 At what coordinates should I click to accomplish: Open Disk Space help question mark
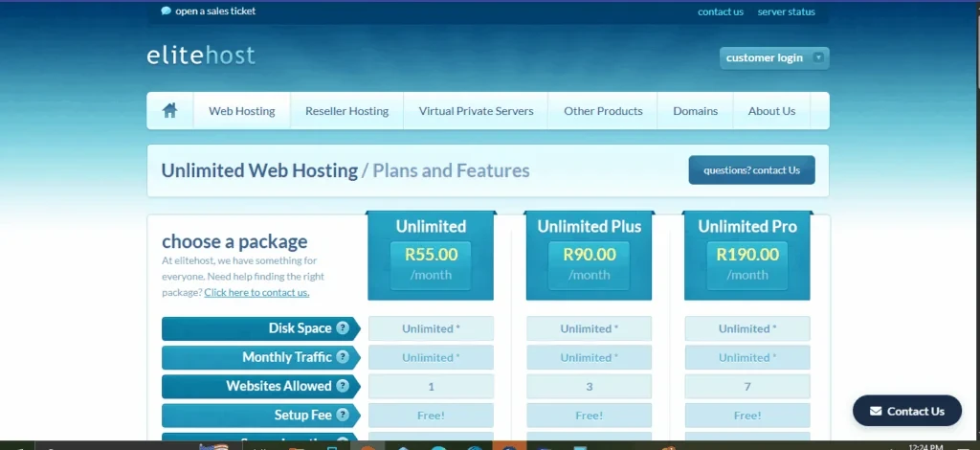pos(343,328)
